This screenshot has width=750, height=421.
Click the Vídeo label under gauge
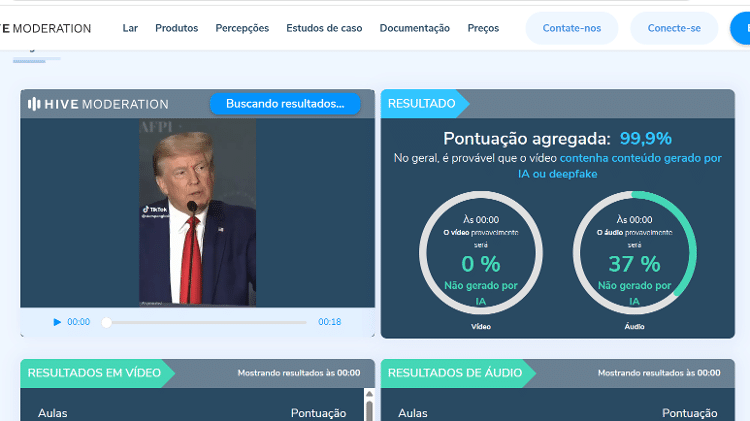[x=481, y=327]
